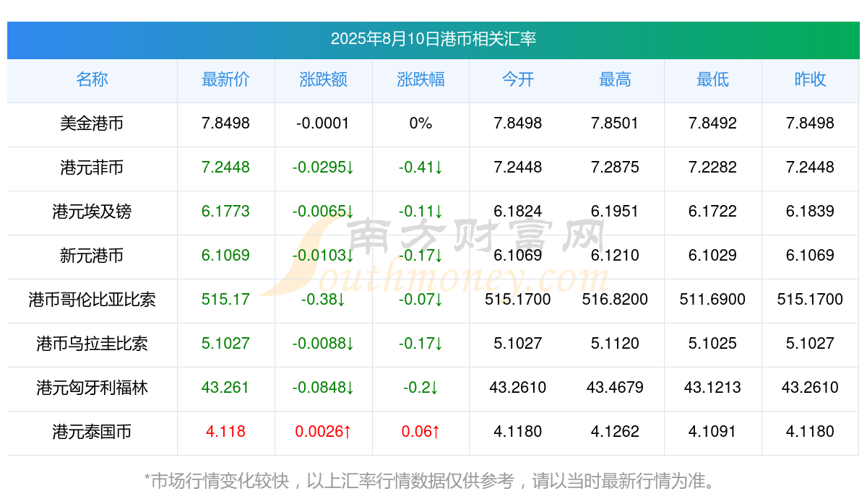Click the 4.1091 low value

[x=712, y=432]
